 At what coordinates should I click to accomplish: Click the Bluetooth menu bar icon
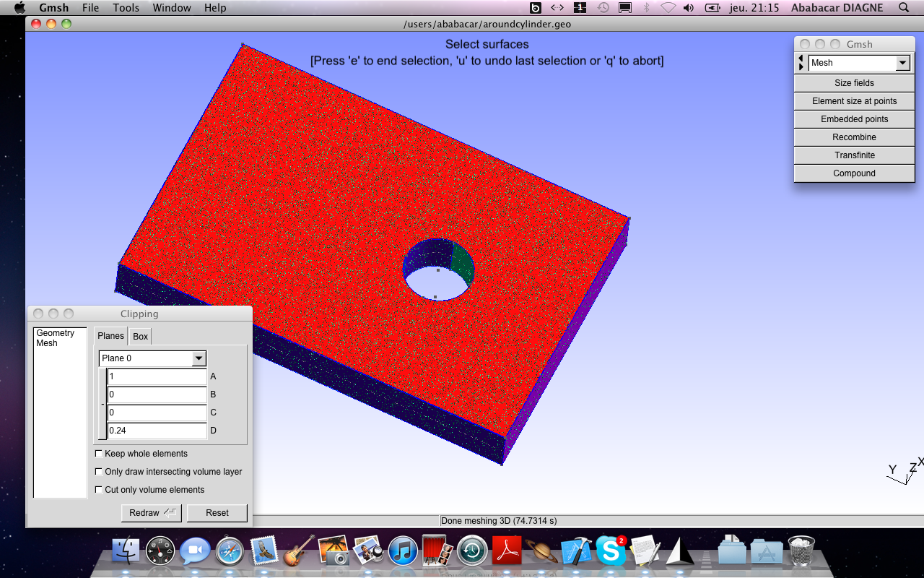coord(647,7)
